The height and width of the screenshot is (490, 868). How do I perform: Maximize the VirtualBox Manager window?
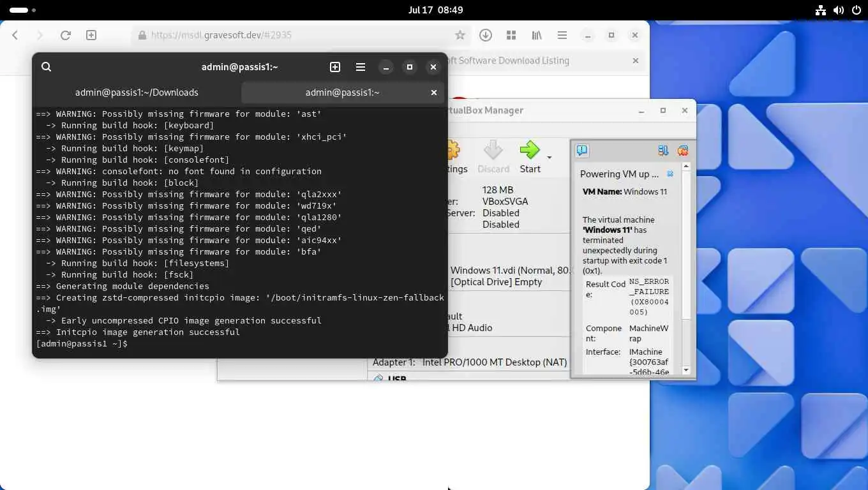(x=663, y=110)
